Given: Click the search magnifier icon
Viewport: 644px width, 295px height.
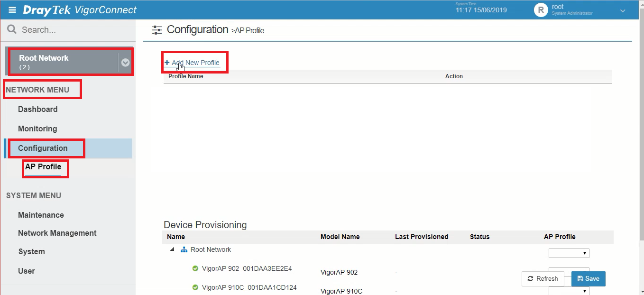Looking at the screenshot, I should [x=12, y=30].
